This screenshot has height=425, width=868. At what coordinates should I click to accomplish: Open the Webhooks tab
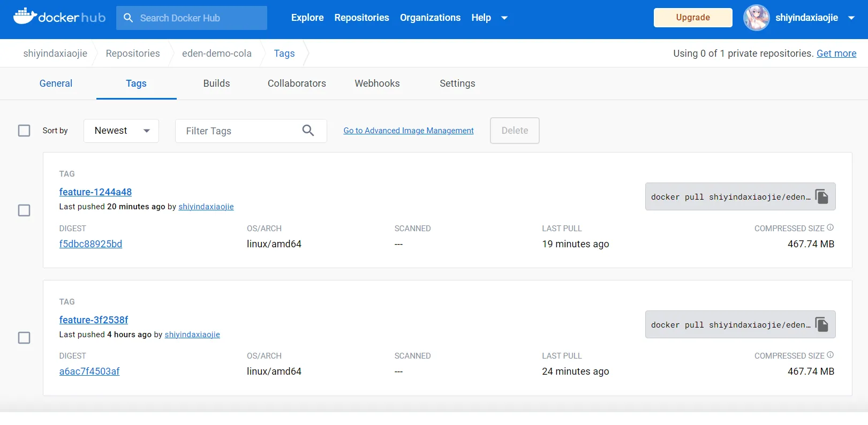click(x=377, y=84)
